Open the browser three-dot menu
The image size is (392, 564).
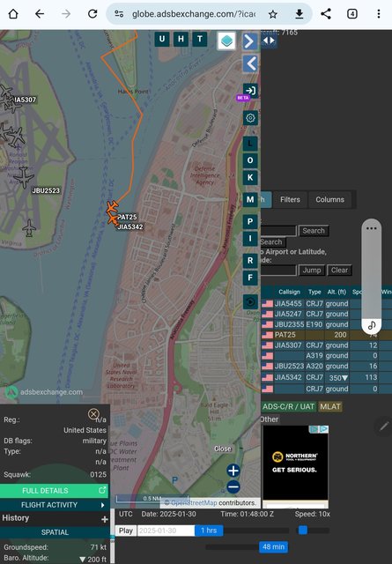pos(379,14)
